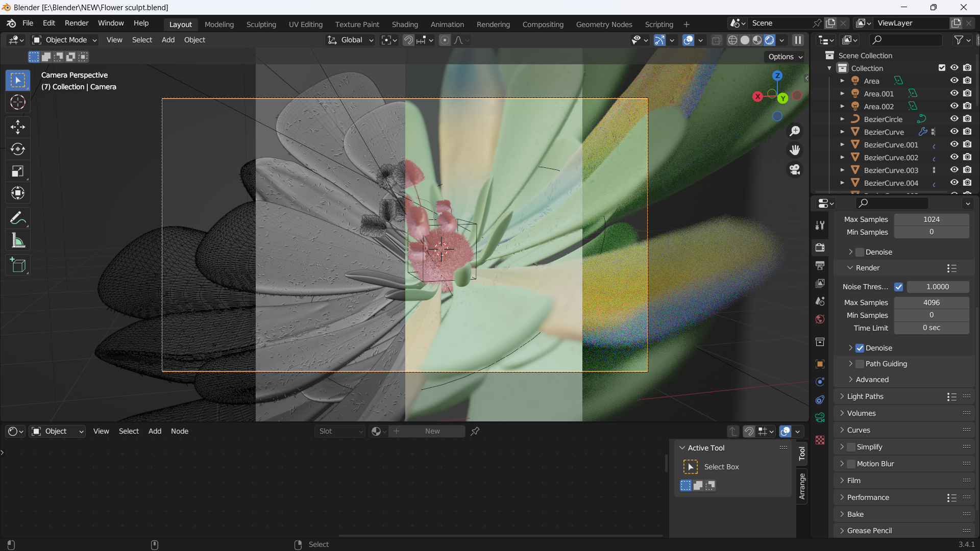This screenshot has width=980, height=551.
Task: Select the Transform tool
Action: (18, 193)
